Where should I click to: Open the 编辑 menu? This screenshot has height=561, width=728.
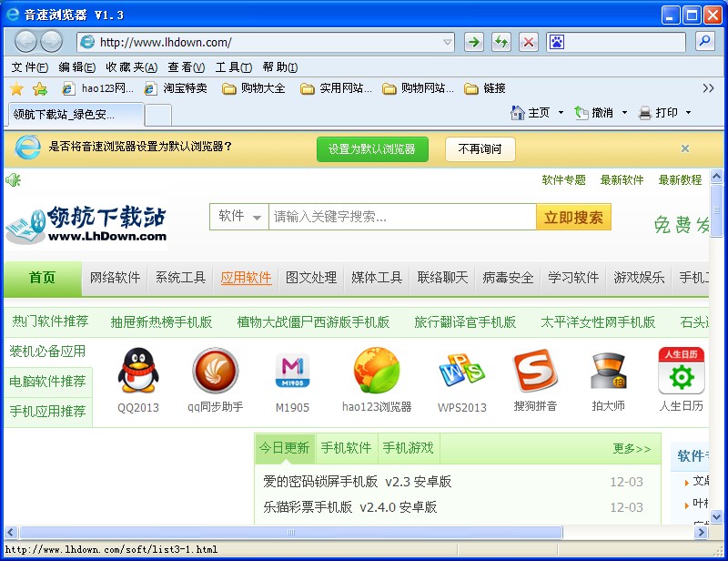pos(77,67)
